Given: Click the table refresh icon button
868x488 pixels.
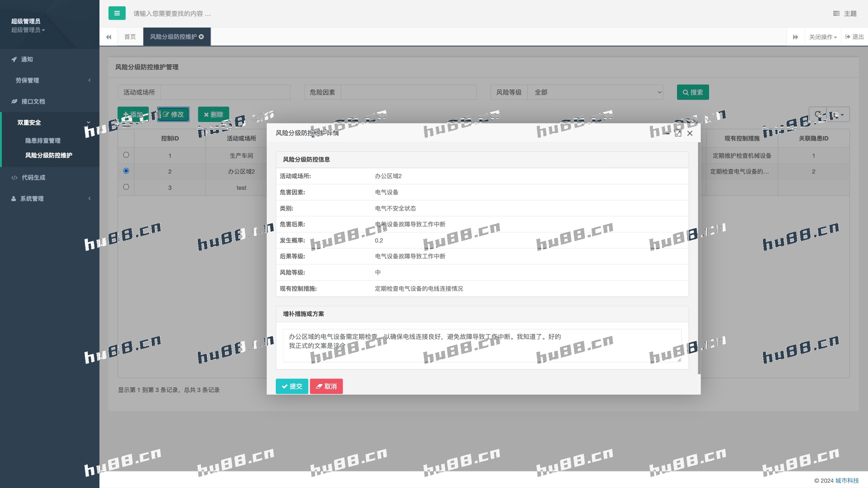Looking at the screenshot, I should point(818,114).
